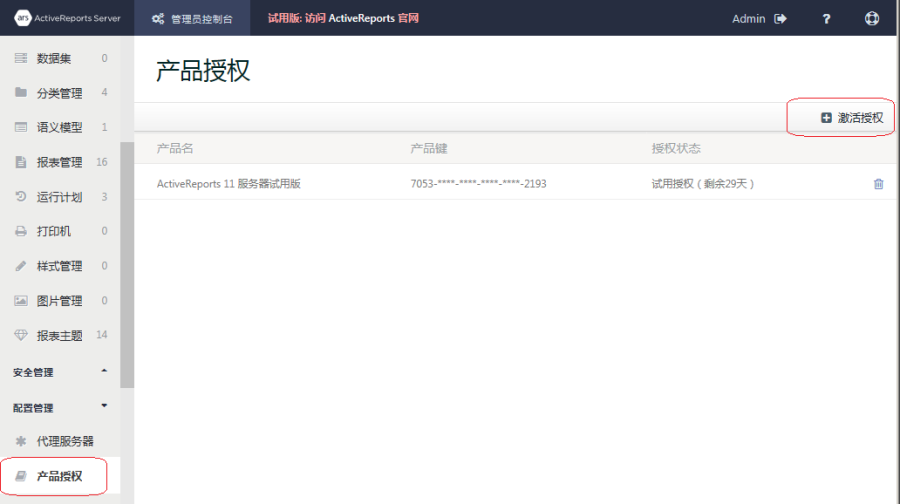Click the 产品名 column header
This screenshot has height=504, width=900.
[175, 148]
